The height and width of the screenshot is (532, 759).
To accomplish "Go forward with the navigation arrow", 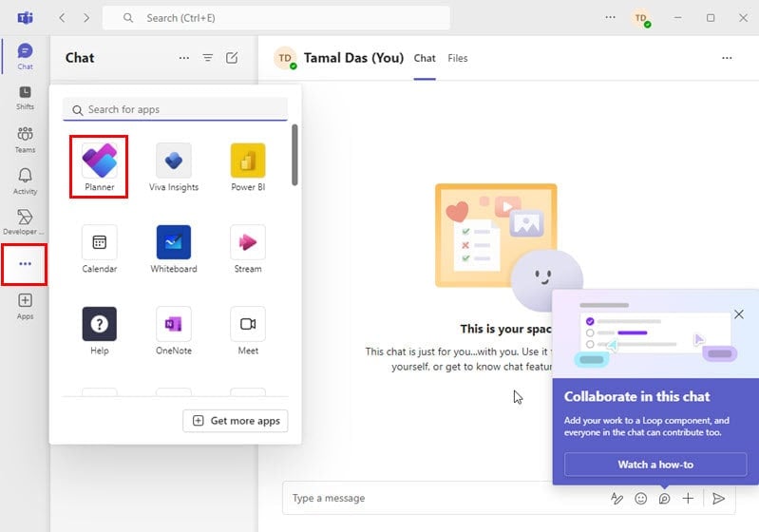I will tap(86, 18).
